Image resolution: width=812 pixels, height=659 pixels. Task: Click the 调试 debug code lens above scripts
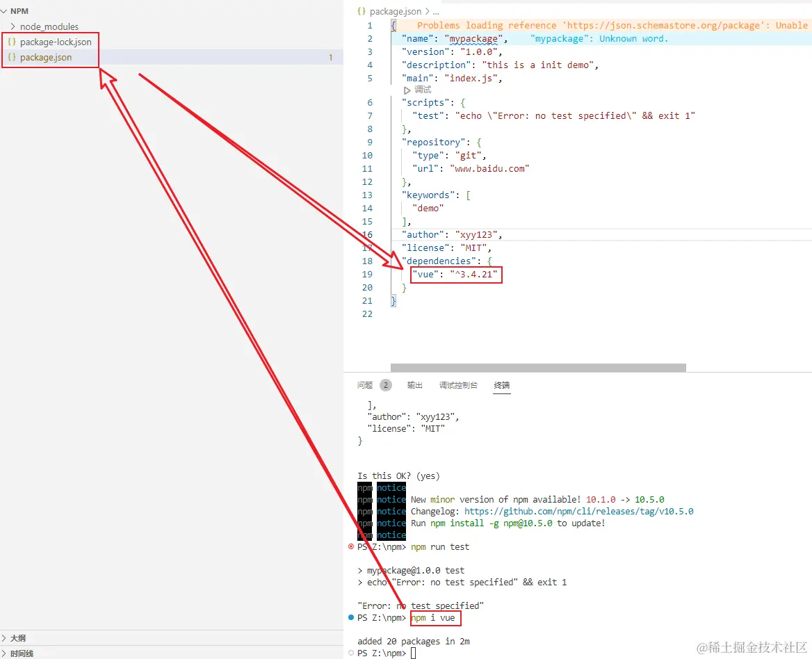(423, 90)
